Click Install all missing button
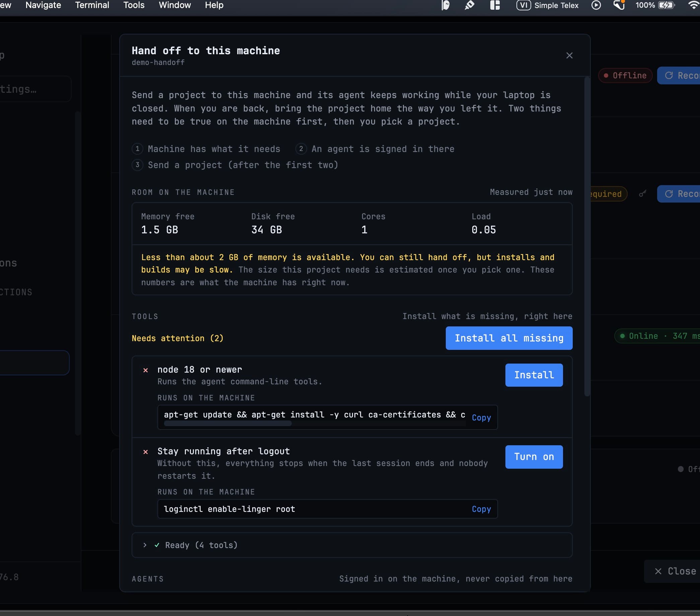 [509, 338]
